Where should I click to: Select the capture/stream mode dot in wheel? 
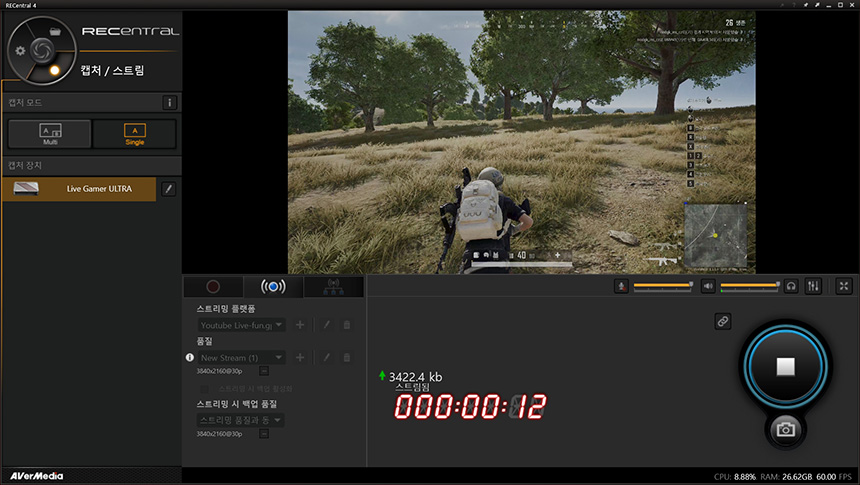click(x=54, y=70)
